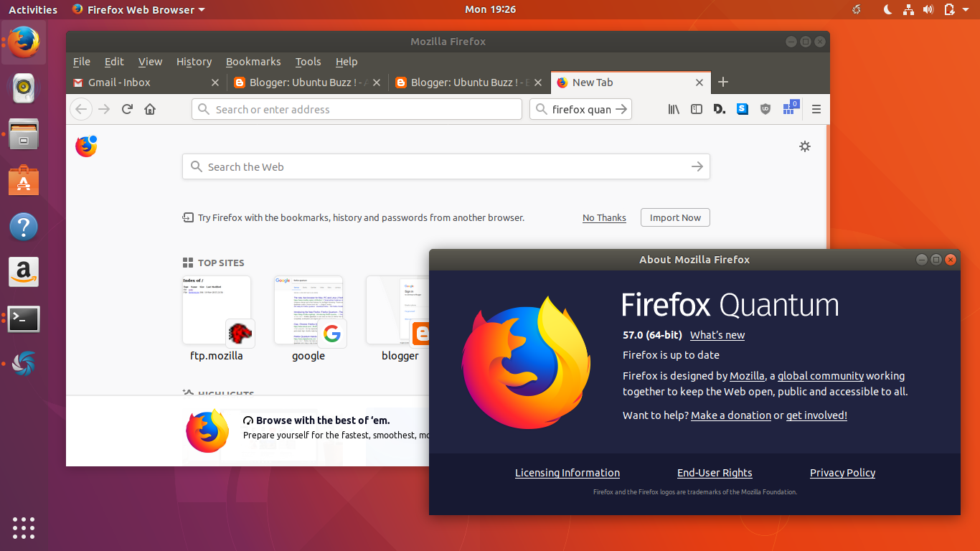Open the blue S extension icon
Image resolution: width=980 pixels, height=551 pixels.
tap(742, 109)
